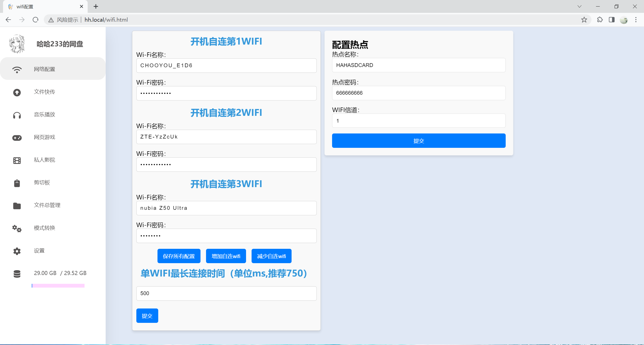Screen dimensions: 644x345
Task: Open a new browser tab
Action: pyautogui.click(x=96, y=7)
